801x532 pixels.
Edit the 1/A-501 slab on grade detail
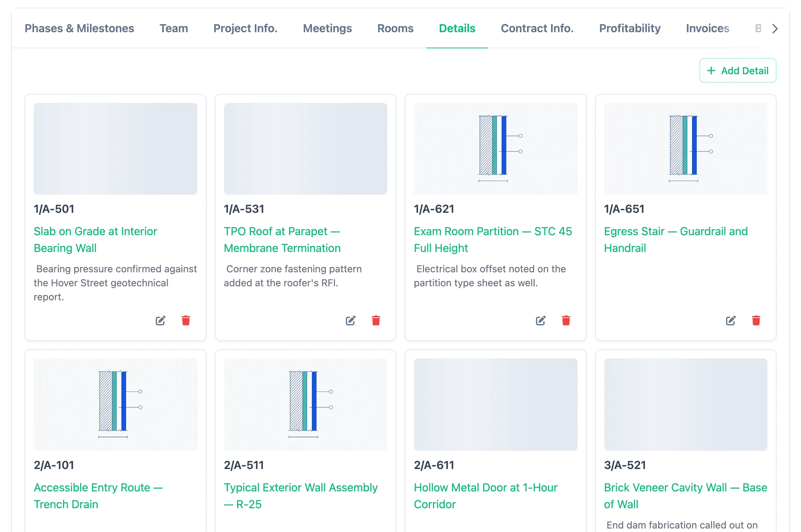click(160, 321)
